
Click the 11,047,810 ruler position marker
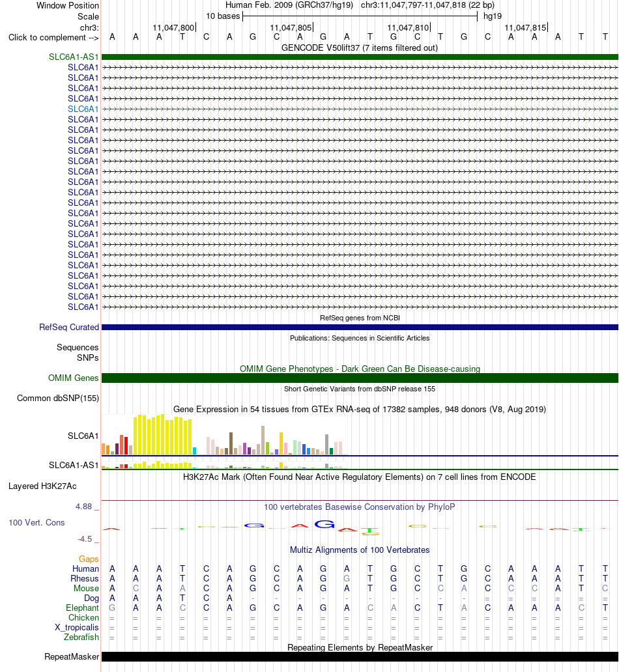pyautogui.click(x=409, y=28)
